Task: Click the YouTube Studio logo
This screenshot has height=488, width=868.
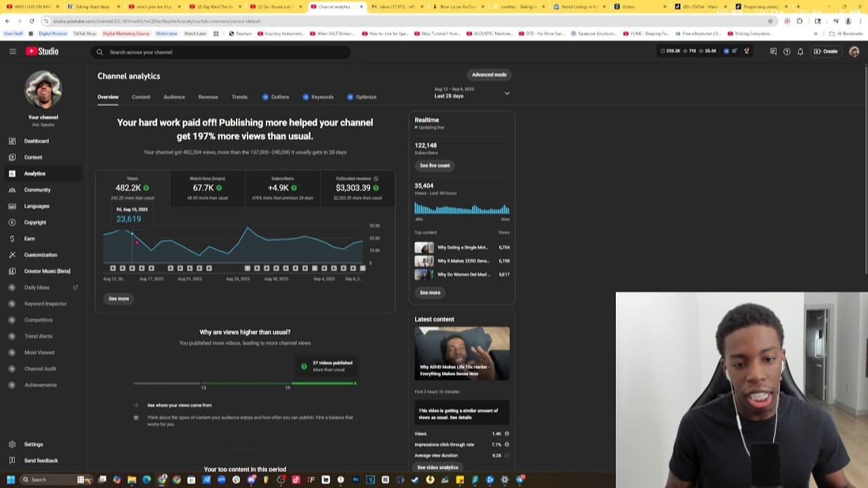Action: (x=42, y=52)
